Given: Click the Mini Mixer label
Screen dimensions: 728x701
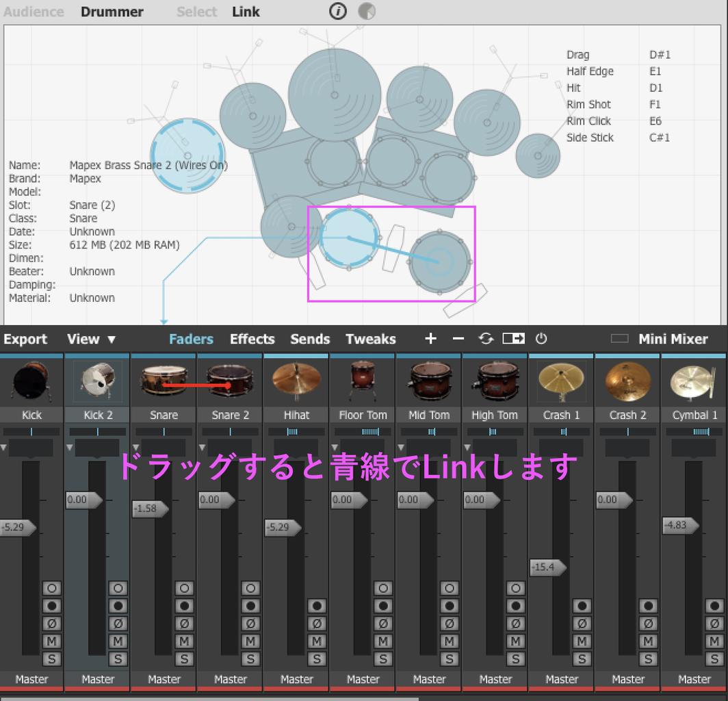Looking at the screenshot, I should (x=673, y=339).
